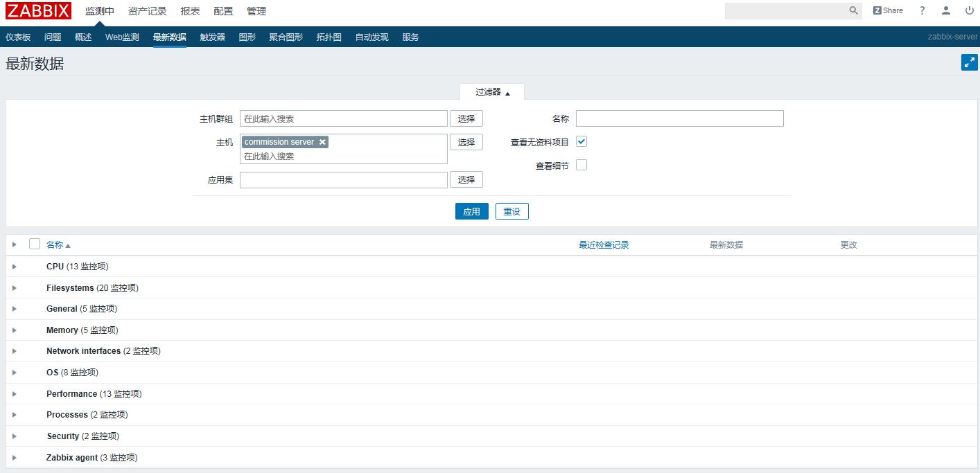Click the logout power icon
Screen dimensions: 980x473
pos(970,10)
